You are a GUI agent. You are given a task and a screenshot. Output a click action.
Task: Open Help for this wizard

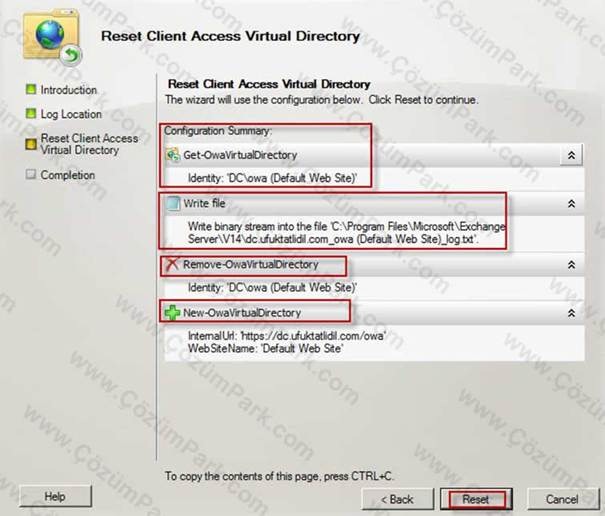click(x=55, y=496)
